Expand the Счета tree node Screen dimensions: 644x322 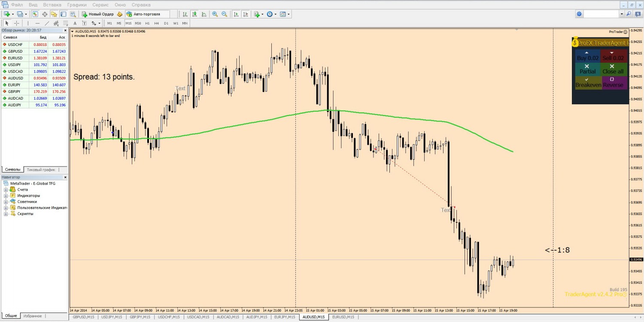6,189
